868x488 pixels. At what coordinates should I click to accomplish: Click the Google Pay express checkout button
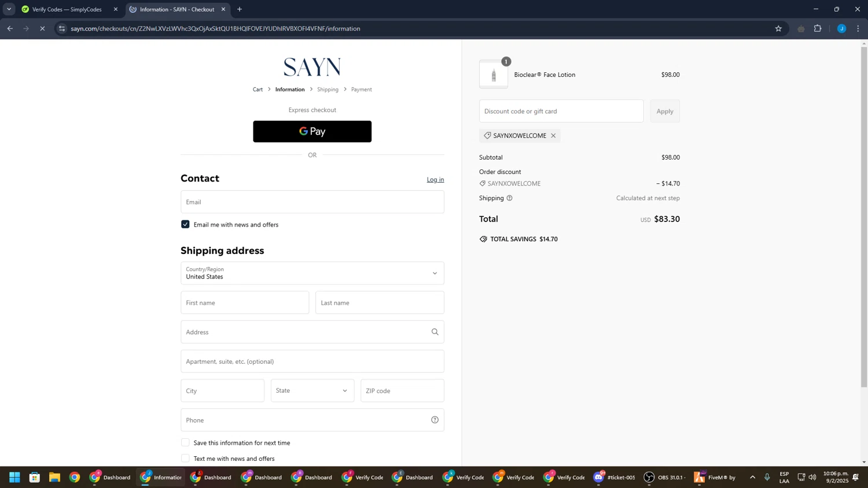[312, 131]
